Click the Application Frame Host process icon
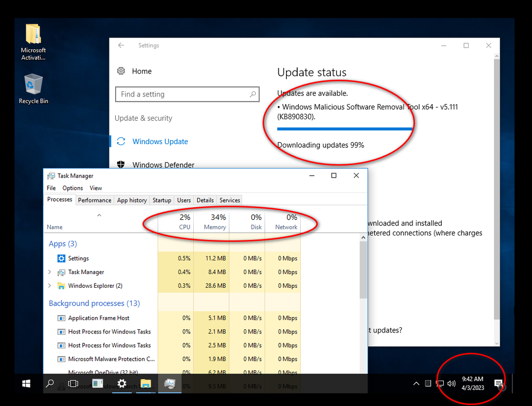This screenshot has width=532, height=406. 61,318
